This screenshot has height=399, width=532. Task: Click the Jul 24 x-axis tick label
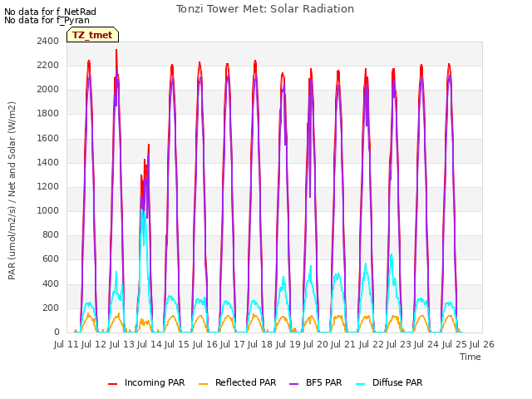click(426, 344)
